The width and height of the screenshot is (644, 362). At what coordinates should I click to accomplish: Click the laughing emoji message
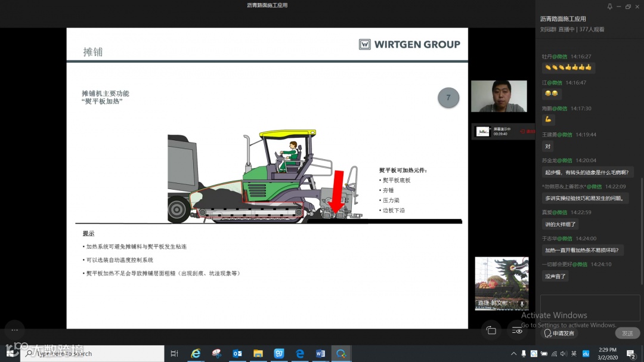[x=551, y=94]
